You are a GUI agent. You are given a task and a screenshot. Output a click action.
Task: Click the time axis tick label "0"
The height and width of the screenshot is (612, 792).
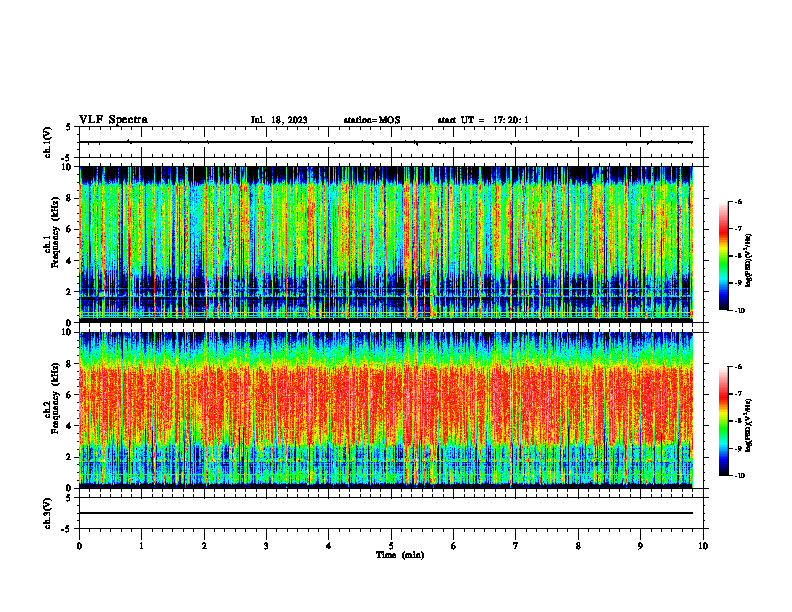point(79,546)
